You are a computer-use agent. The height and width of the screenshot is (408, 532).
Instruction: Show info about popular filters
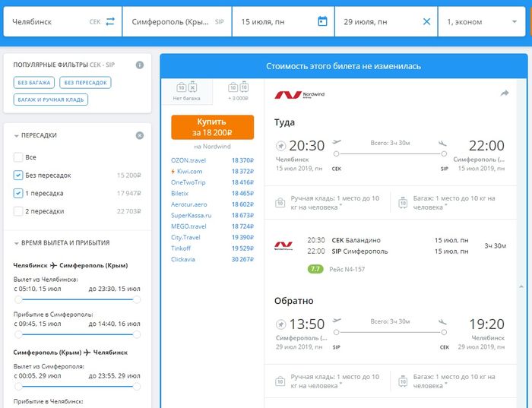point(139,65)
